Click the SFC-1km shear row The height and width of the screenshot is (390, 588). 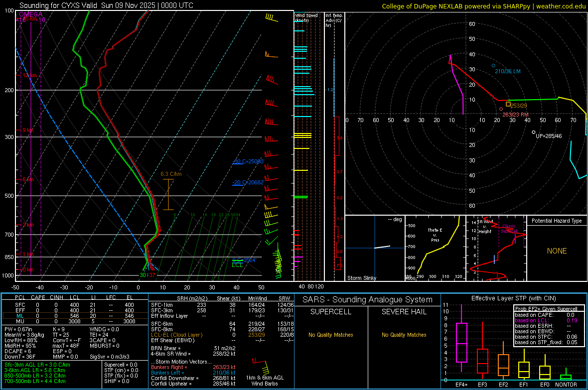[222, 305]
